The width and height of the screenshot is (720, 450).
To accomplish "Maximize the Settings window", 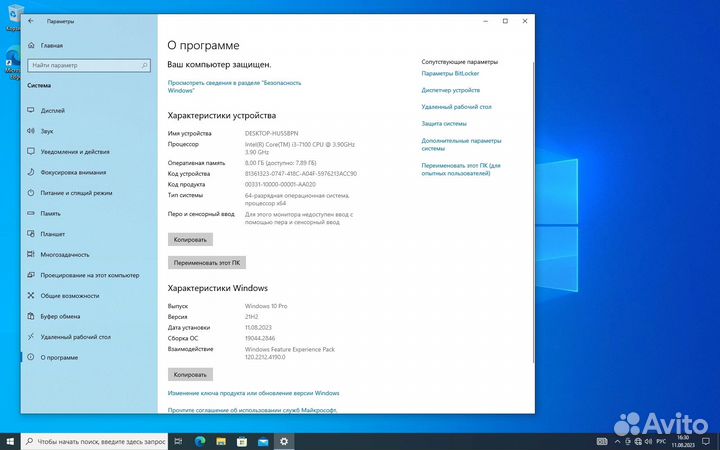I will click(505, 21).
